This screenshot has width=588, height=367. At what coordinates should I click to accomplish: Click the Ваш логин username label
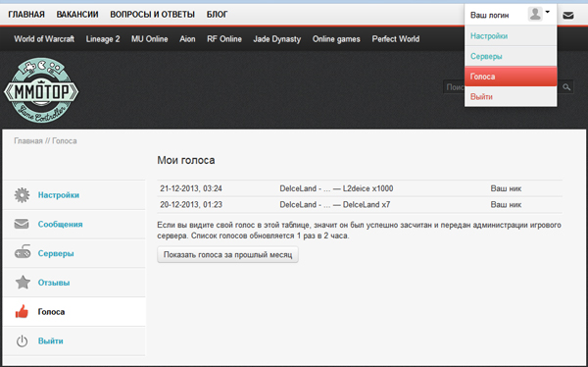pyautogui.click(x=489, y=16)
